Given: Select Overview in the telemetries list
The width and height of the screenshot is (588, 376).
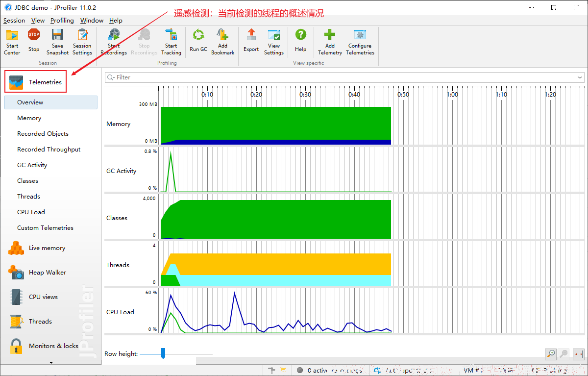Looking at the screenshot, I should click(x=51, y=102).
